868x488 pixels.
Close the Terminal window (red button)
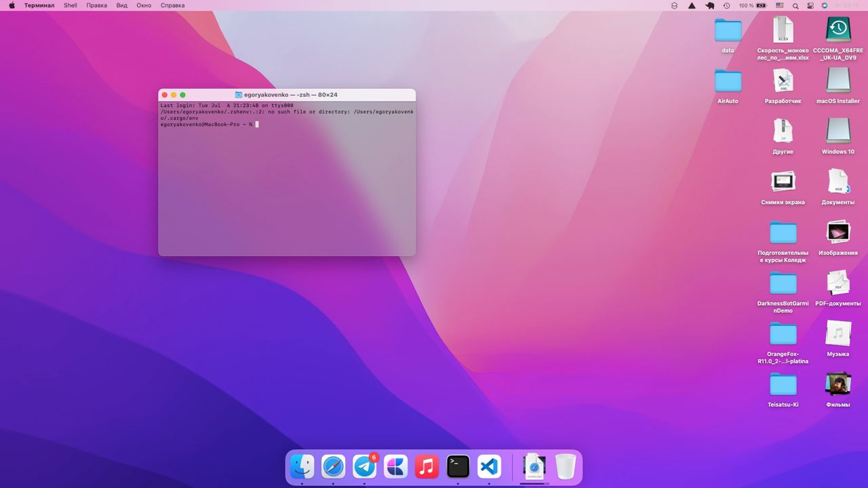point(165,95)
